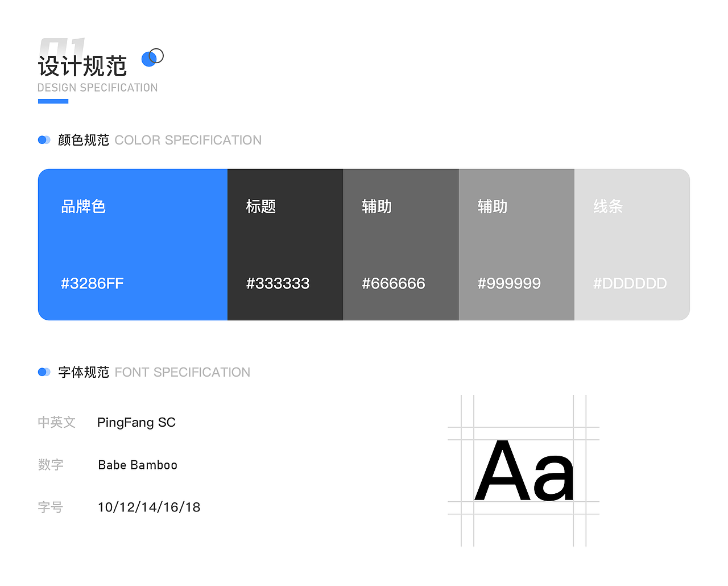
Task: Select the #999999 辅助 color card
Action: [x=516, y=245]
